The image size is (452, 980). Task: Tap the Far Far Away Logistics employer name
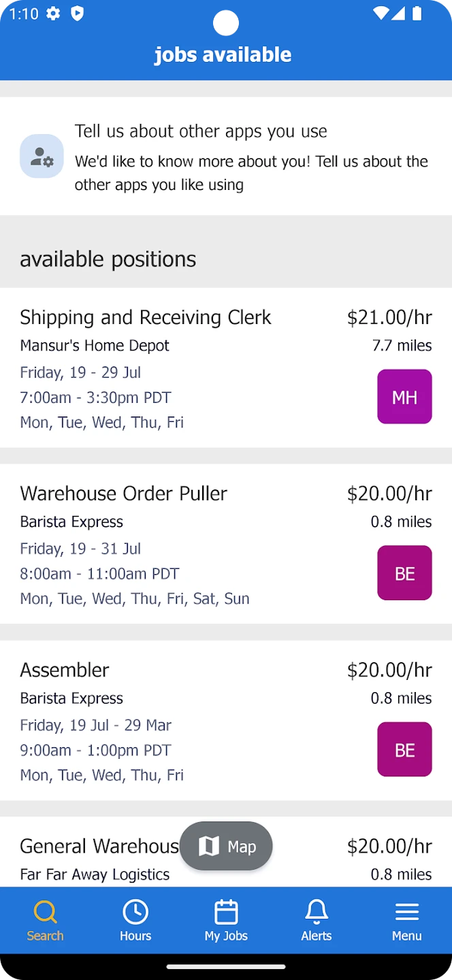[95, 875]
